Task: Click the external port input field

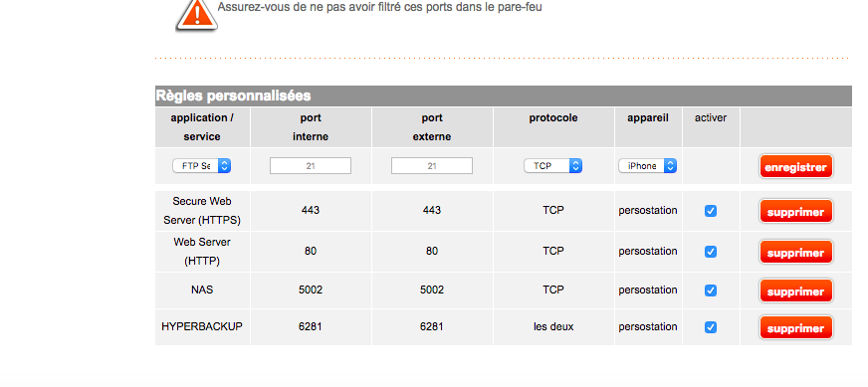Action: 432,165
